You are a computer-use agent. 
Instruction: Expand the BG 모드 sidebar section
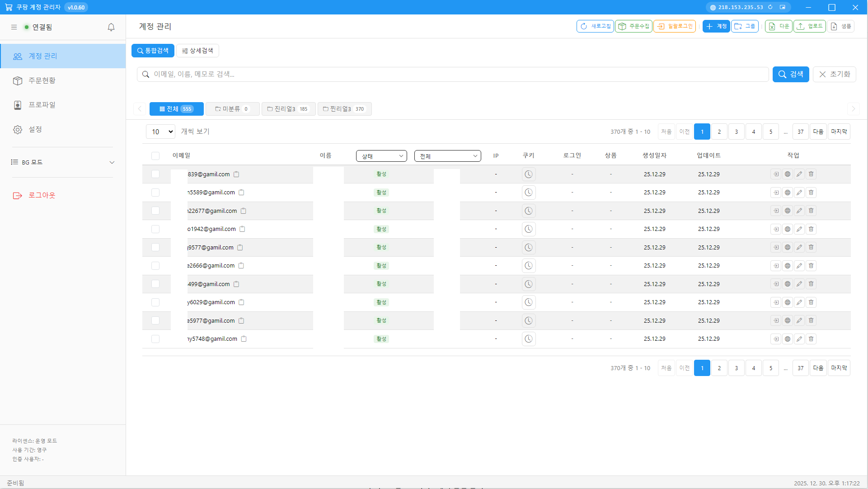click(x=63, y=162)
